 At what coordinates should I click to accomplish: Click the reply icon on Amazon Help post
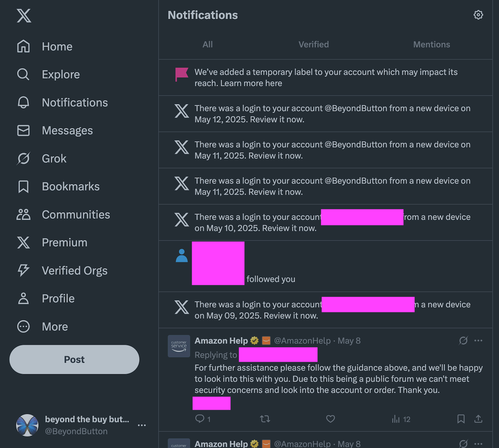(x=200, y=419)
